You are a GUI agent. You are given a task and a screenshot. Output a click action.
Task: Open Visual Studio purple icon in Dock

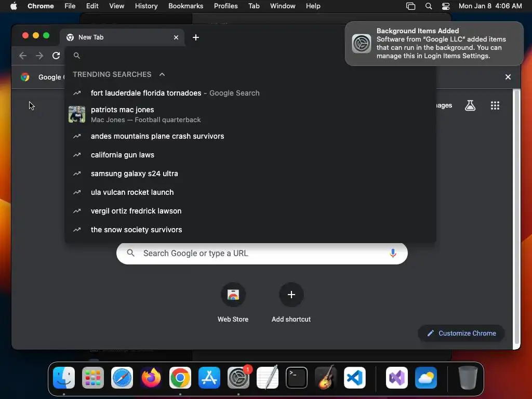pos(397,378)
